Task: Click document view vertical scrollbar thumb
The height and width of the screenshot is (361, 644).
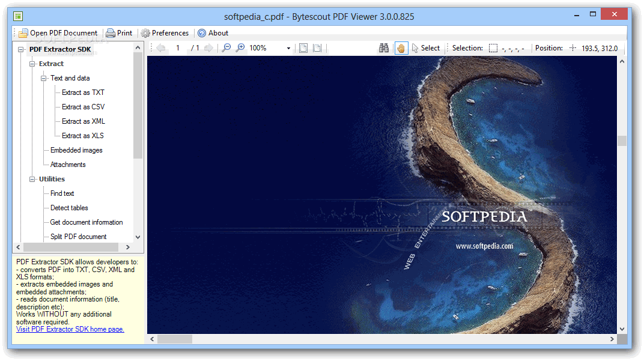Action: (622, 141)
